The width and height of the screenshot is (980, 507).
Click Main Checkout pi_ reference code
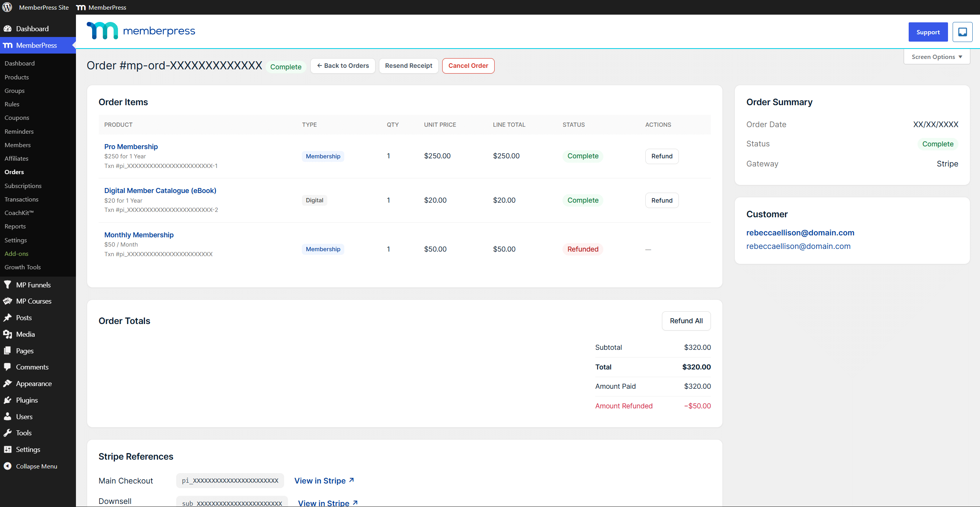230,481
